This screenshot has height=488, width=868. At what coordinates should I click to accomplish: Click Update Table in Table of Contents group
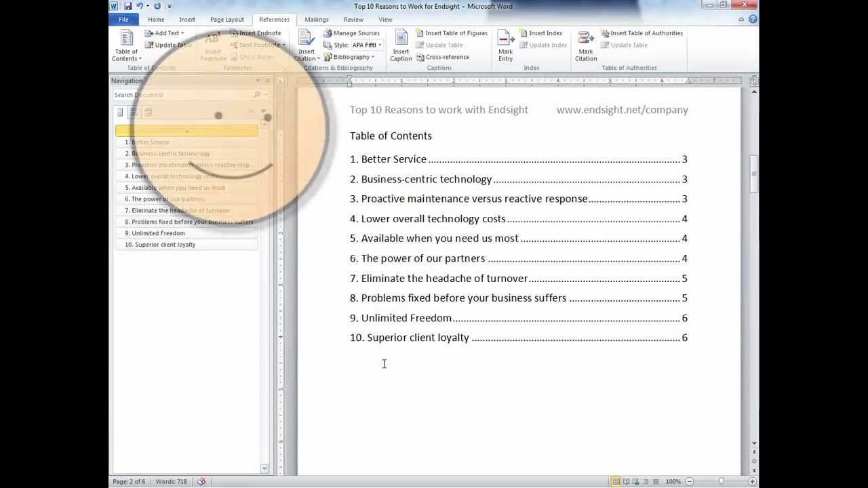(168, 45)
